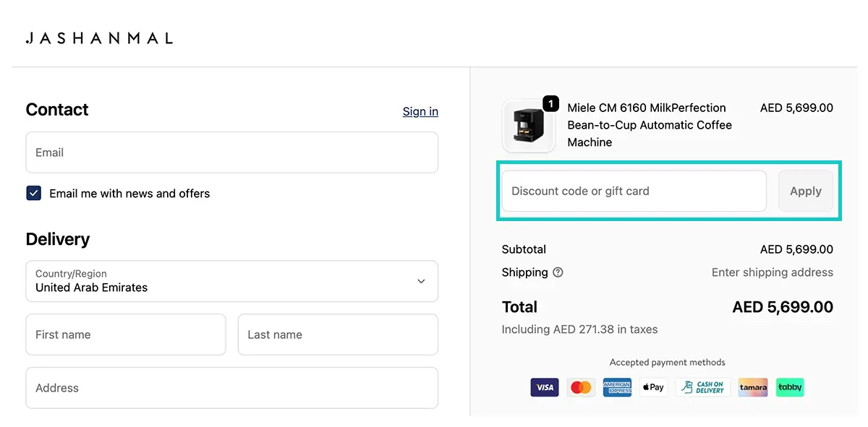Open the Sign in link
868x427 pixels.
(x=420, y=111)
